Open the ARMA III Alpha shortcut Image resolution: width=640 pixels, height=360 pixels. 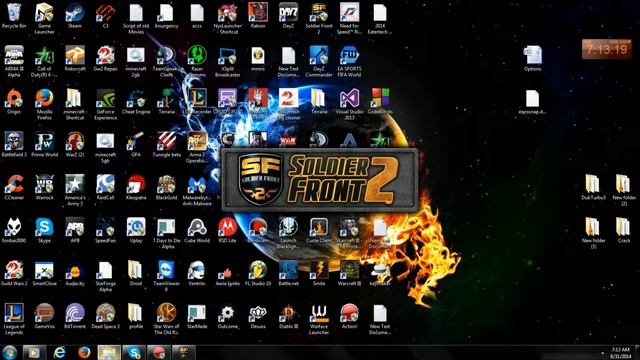[14, 61]
